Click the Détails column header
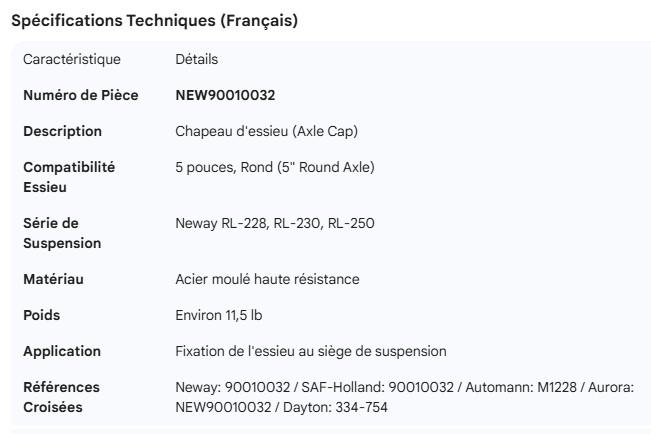The height and width of the screenshot is (434, 651). [196, 60]
